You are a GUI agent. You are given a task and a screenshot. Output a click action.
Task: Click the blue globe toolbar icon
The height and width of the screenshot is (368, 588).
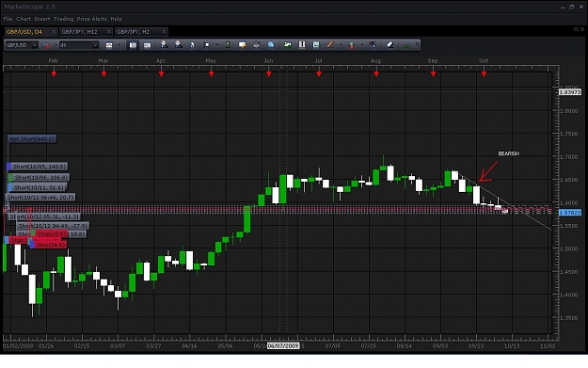point(271,45)
